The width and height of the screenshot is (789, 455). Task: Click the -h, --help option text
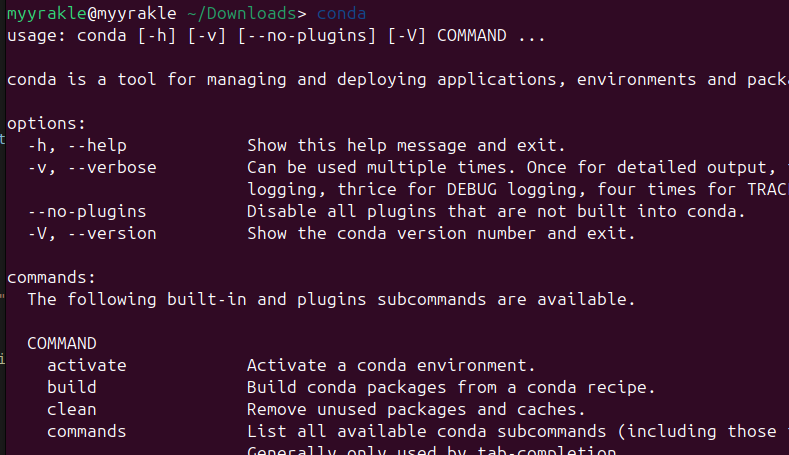pos(77,145)
